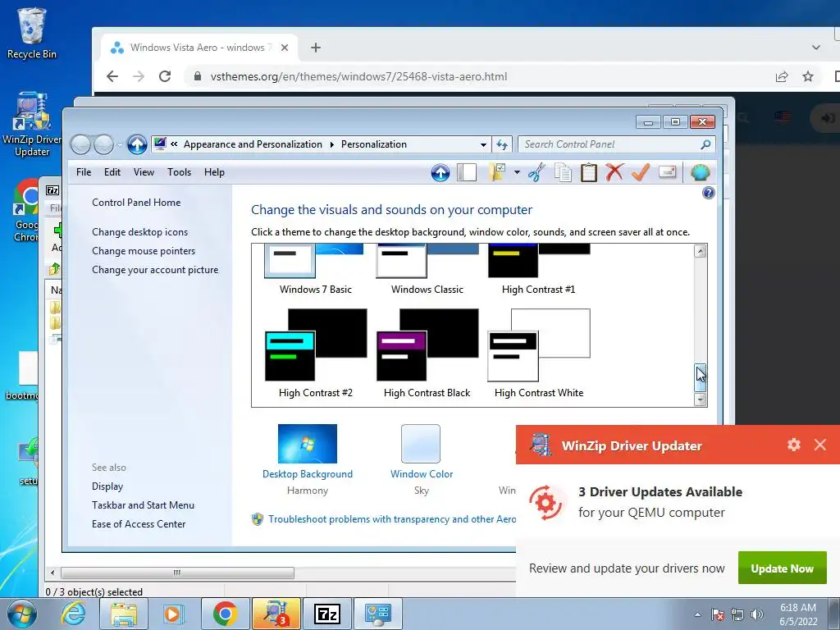Open the Help menu
The image size is (840, 630).
tap(214, 172)
